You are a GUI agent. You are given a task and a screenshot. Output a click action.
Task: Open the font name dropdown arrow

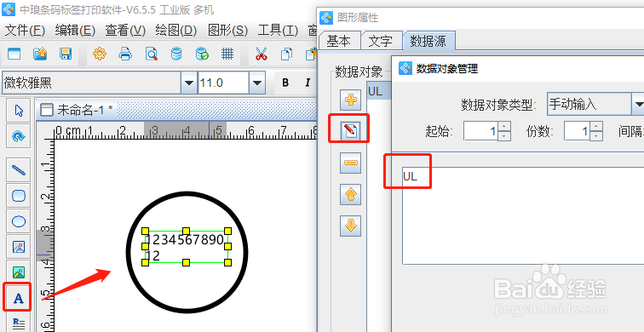(x=188, y=83)
